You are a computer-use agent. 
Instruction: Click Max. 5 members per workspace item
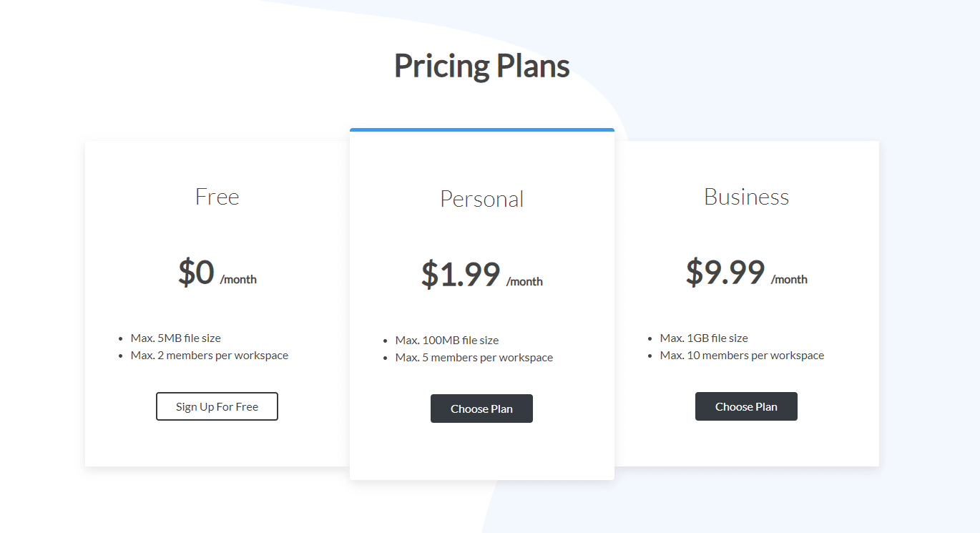click(474, 357)
